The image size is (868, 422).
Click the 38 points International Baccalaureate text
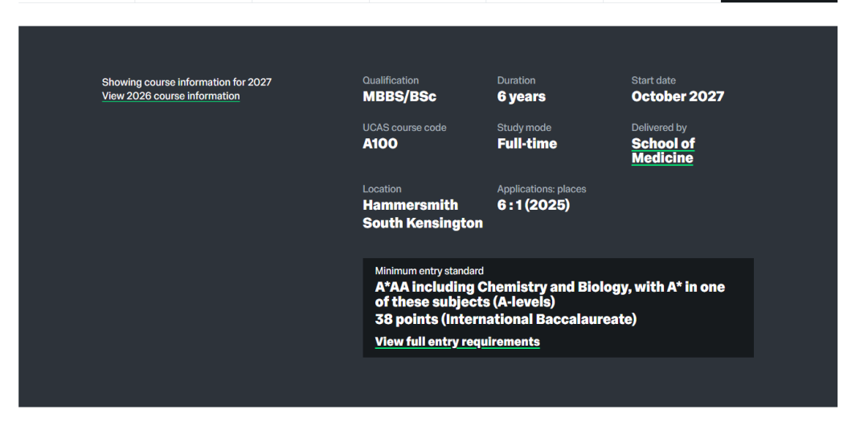506,319
